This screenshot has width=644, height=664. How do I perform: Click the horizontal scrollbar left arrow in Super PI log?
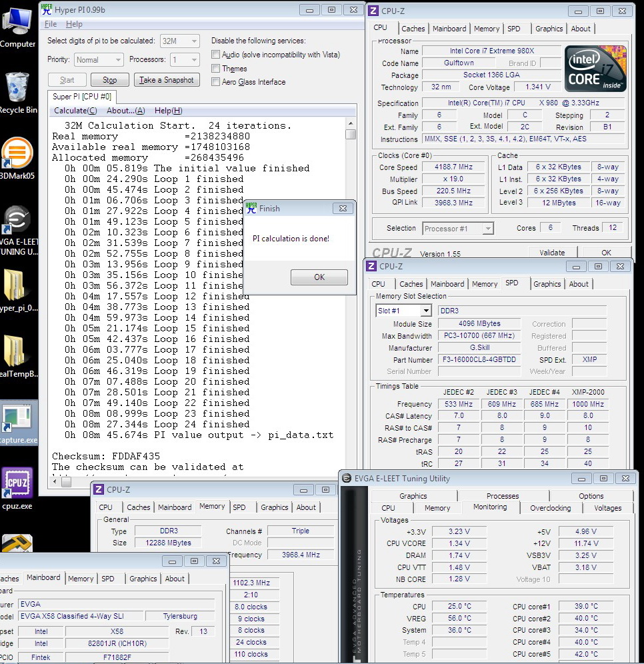(54, 481)
